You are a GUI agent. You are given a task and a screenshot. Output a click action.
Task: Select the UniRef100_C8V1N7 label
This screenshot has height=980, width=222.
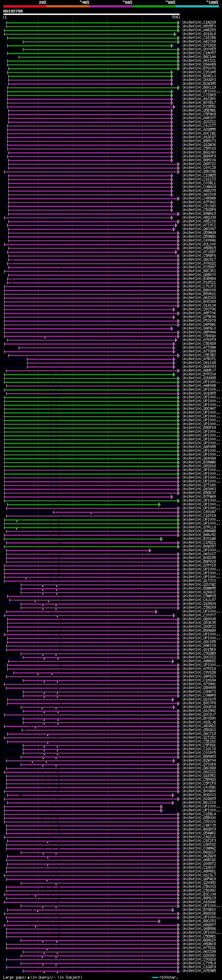point(199,512)
